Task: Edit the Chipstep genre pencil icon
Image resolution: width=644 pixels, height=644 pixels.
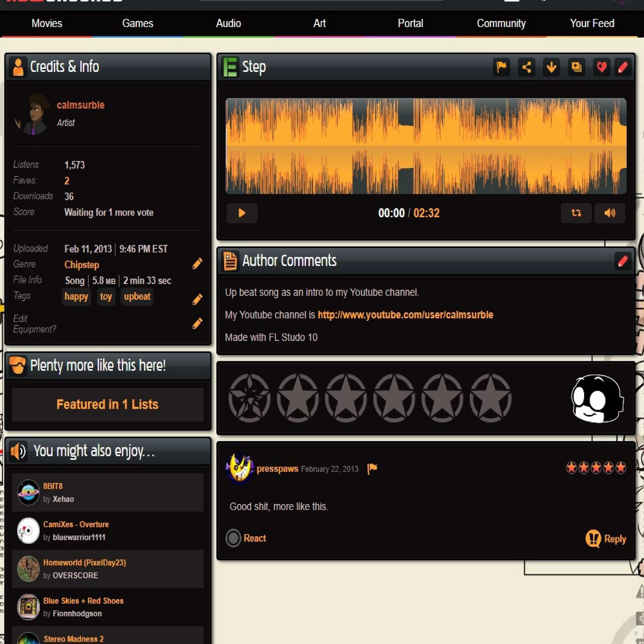Action: pyautogui.click(x=197, y=264)
